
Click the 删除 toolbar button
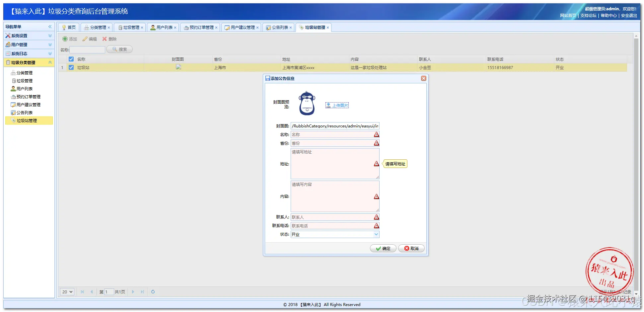point(109,39)
